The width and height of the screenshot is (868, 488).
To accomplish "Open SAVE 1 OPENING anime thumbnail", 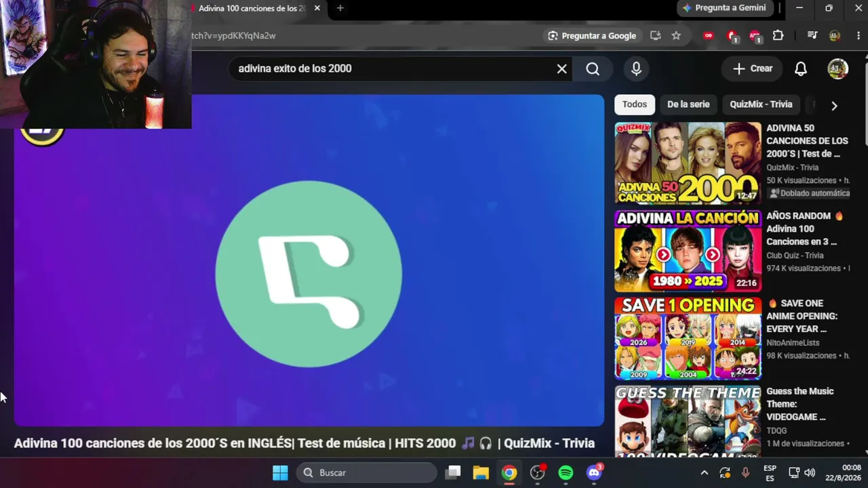I will 688,338.
